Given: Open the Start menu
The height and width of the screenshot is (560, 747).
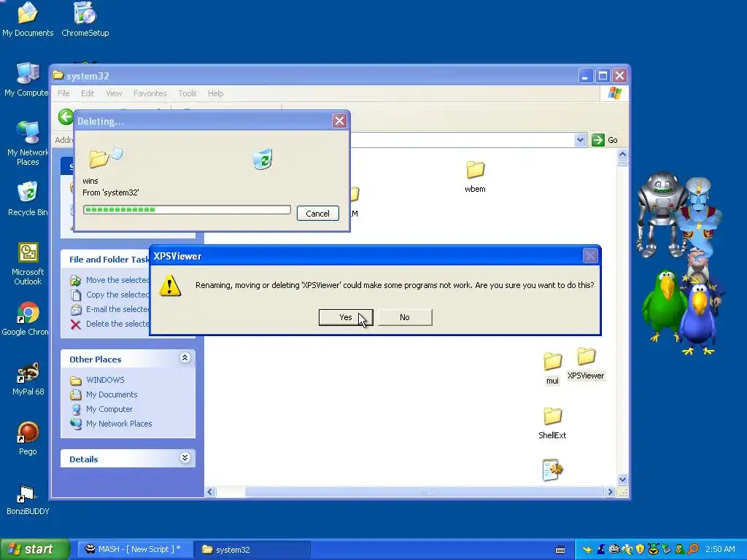Looking at the screenshot, I should [x=34, y=549].
